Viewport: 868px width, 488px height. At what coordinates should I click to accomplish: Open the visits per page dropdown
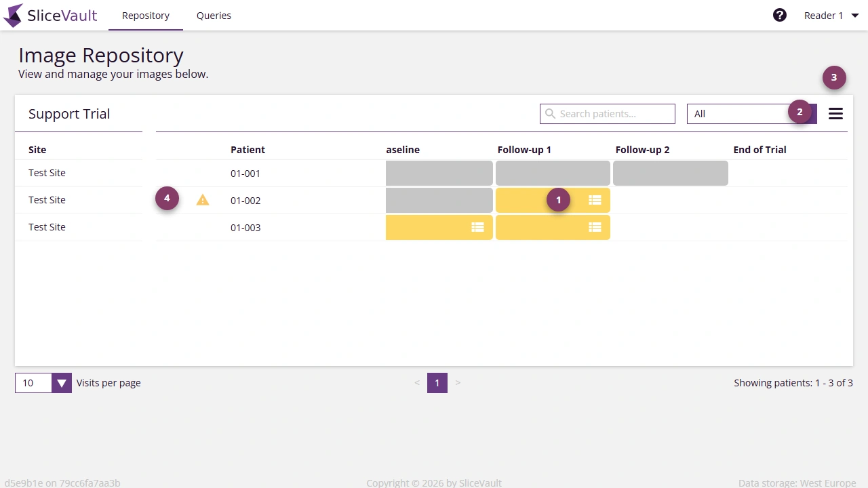[62, 383]
